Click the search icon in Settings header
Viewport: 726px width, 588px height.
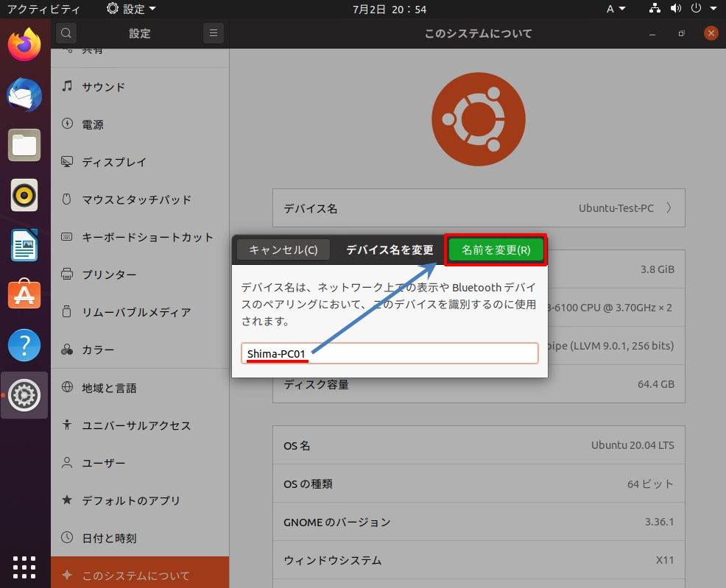click(x=66, y=33)
